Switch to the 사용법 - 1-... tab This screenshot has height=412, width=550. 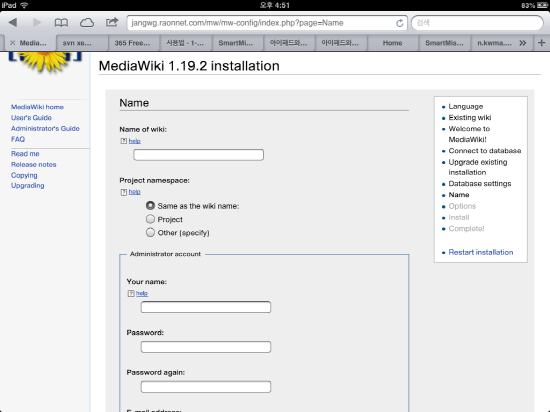click(x=185, y=43)
